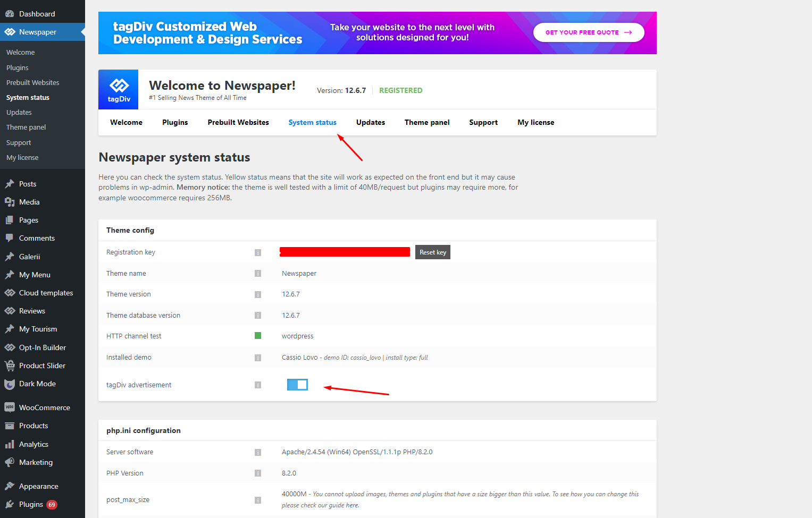Toggle the tagDiv advertisement switch
This screenshot has height=518, width=812.
(297, 385)
